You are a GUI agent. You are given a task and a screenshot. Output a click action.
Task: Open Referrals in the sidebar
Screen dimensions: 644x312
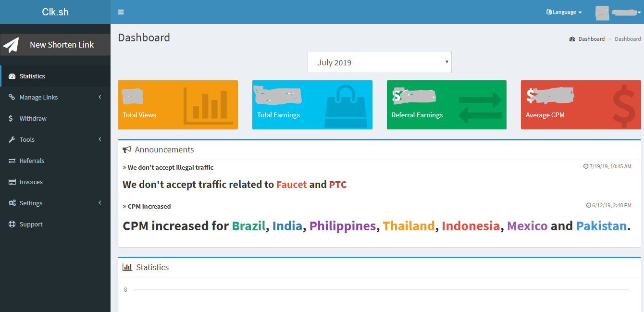click(x=55, y=161)
